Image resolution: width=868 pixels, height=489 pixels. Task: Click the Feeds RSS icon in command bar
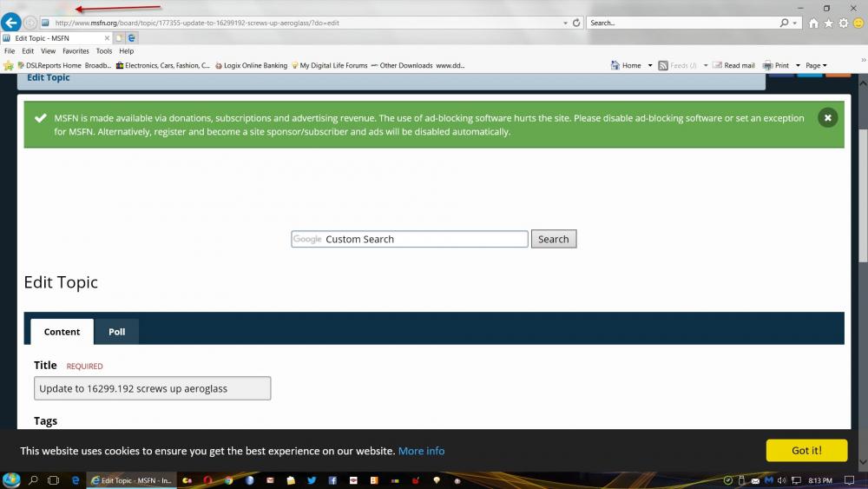pyautogui.click(x=663, y=65)
